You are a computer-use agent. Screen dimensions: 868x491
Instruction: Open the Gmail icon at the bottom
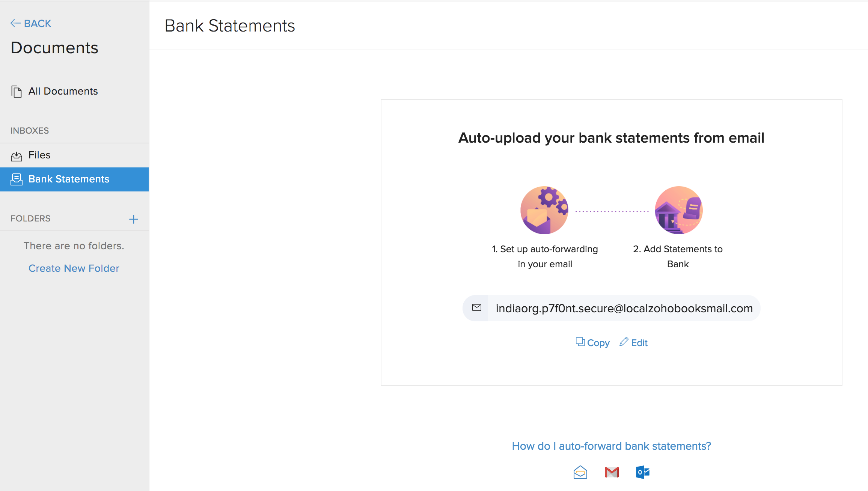(x=611, y=472)
